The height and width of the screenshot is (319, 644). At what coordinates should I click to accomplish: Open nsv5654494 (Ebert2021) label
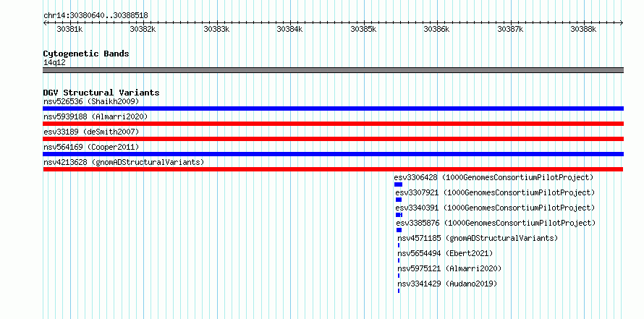pos(445,253)
